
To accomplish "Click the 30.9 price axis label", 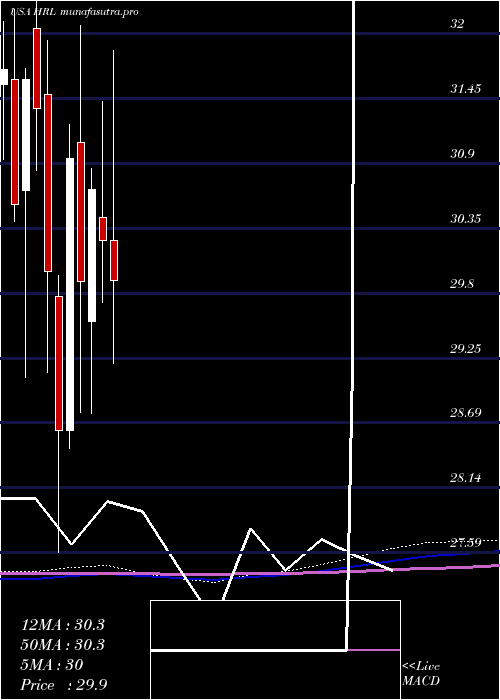I will point(462,154).
